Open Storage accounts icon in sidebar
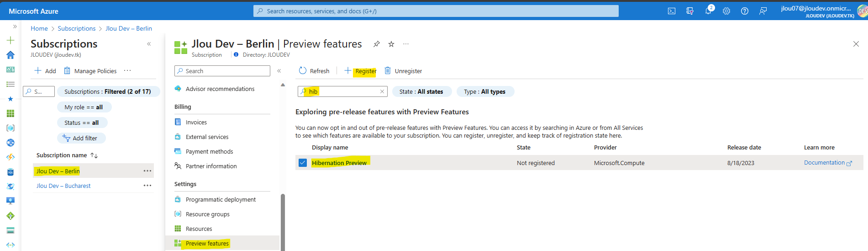The image size is (868, 251). pos(11,230)
